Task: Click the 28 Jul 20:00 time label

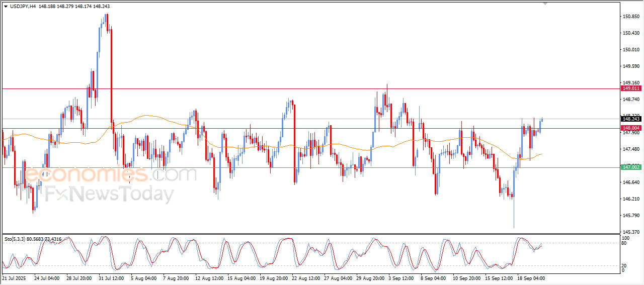Action: pyautogui.click(x=79, y=278)
